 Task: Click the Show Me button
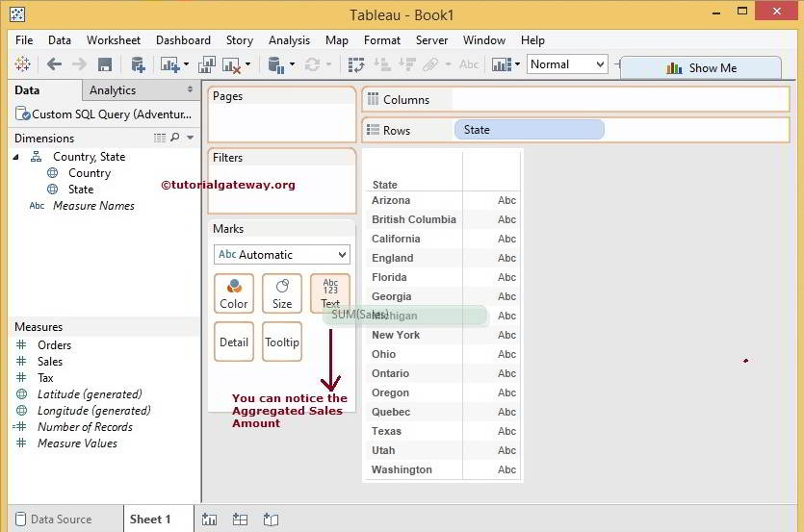tap(700, 68)
